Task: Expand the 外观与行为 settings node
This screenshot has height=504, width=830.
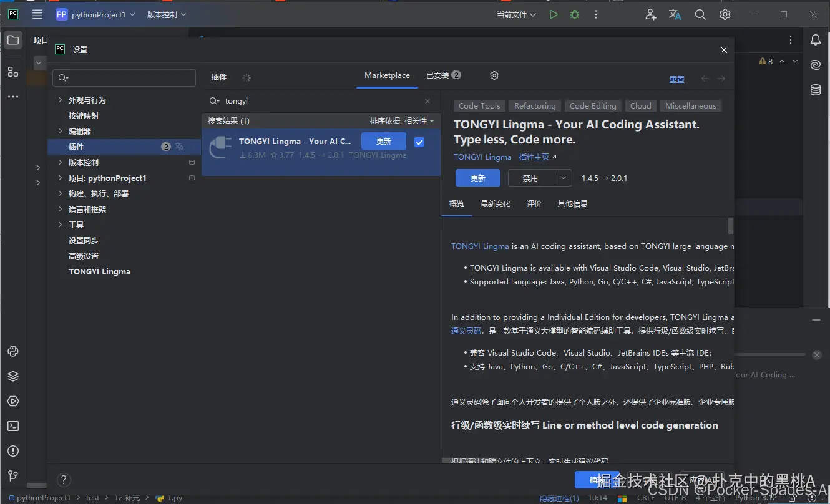Action: 60,100
